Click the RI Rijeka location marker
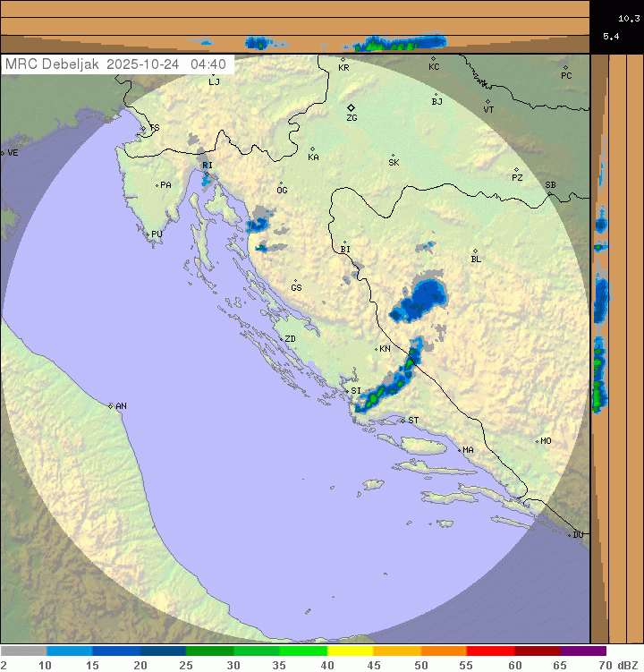The height and width of the screenshot is (672, 644). (x=206, y=174)
